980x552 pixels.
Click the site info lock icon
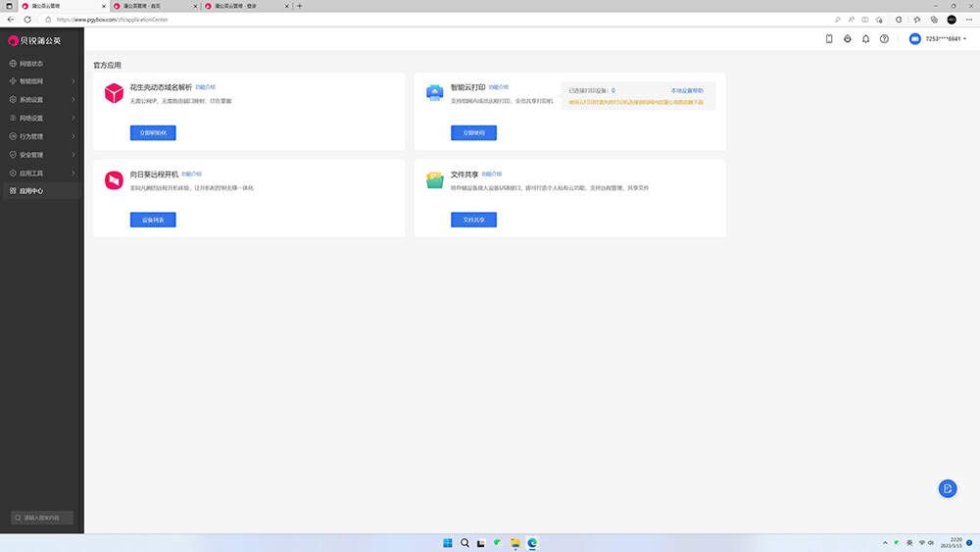tap(48, 20)
